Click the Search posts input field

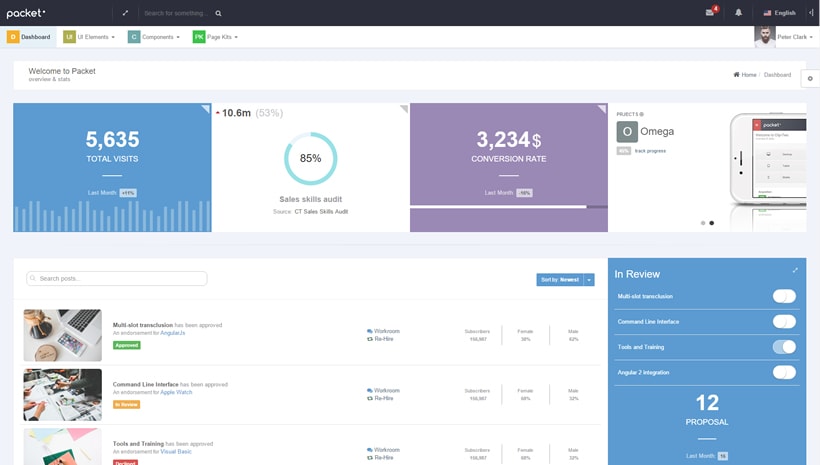117,279
